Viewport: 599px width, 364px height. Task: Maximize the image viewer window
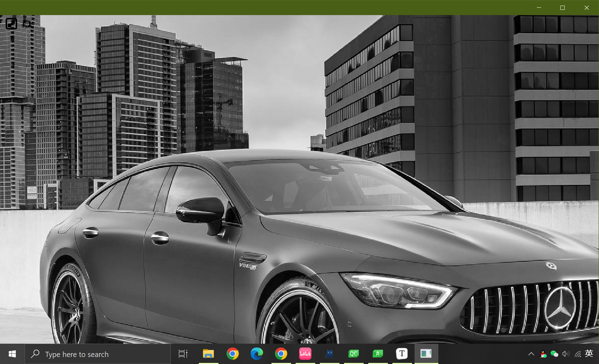(x=563, y=7)
